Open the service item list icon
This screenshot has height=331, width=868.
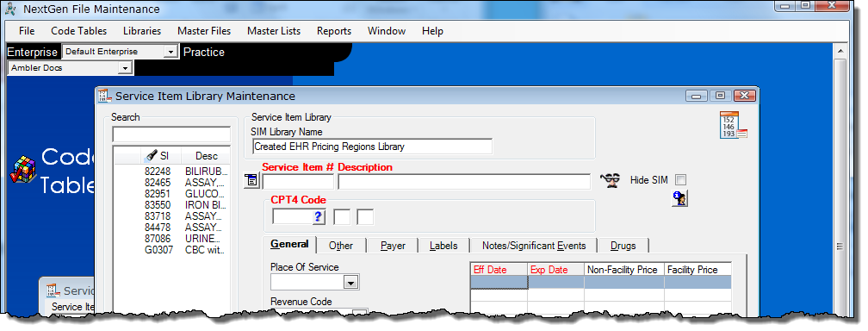pos(251,181)
